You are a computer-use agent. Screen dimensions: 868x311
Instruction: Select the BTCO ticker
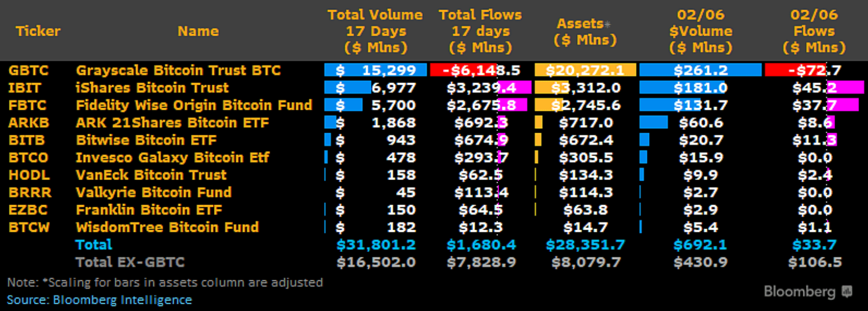[x=28, y=157]
